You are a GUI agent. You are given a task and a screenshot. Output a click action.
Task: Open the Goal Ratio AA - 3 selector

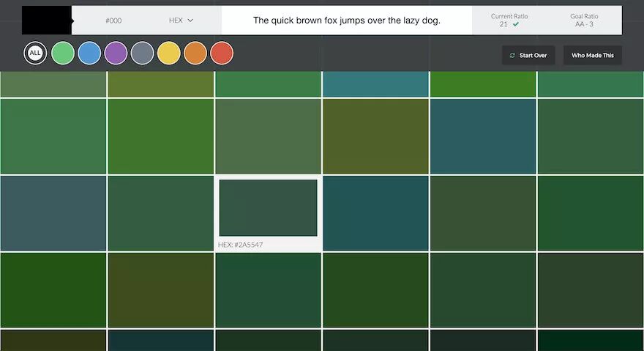coord(584,21)
